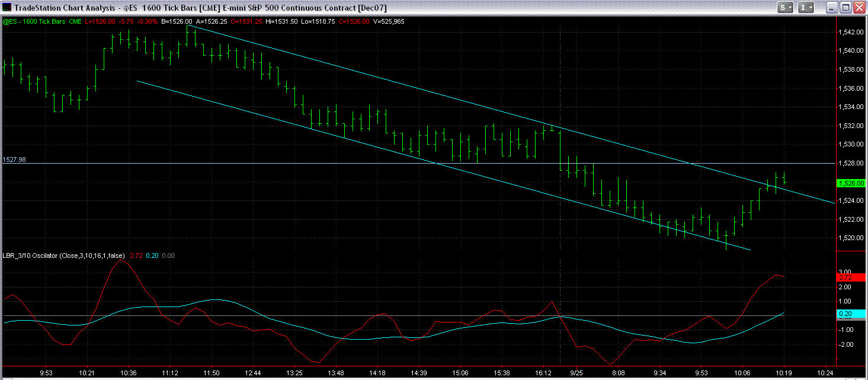Select the horizontal line at 1527.98
This screenshot has height=380, width=868.
coord(418,162)
